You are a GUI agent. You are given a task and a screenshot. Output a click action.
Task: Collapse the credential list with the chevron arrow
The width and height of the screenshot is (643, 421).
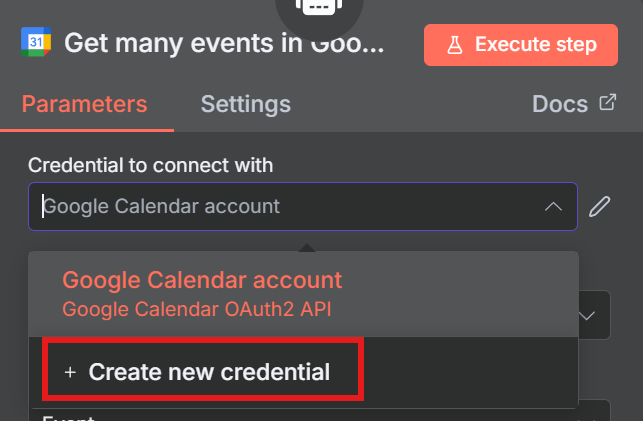tap(553, 207)
